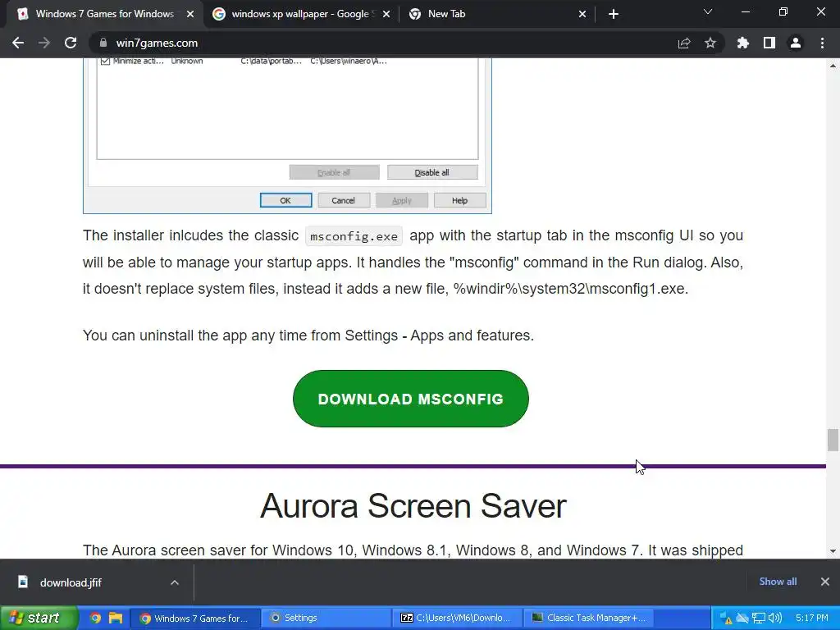
Task: Minimize the Chrome window
Action: (x=745, y=11)
